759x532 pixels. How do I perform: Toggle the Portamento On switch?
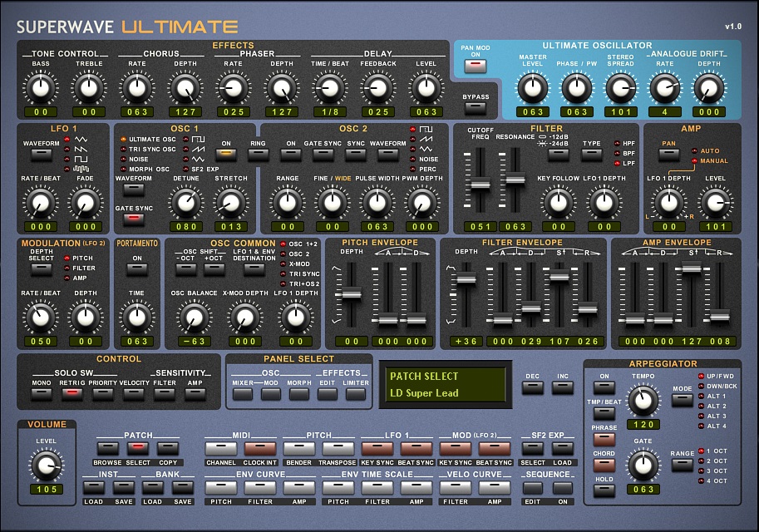[x=137, y=269]
